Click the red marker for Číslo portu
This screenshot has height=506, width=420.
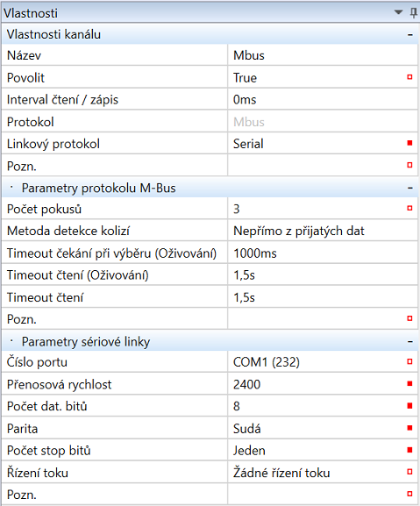click(409, 361)
